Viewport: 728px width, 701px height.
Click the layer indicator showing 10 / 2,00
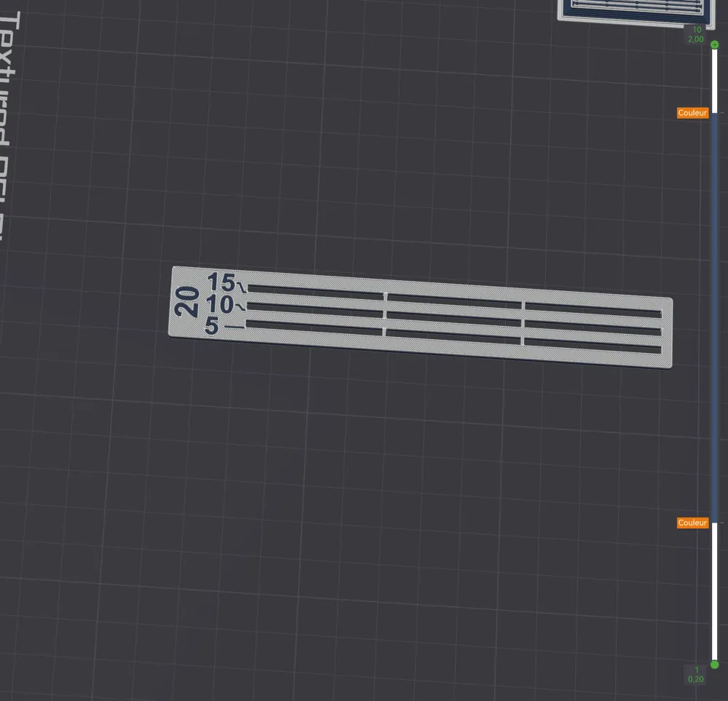695,34
